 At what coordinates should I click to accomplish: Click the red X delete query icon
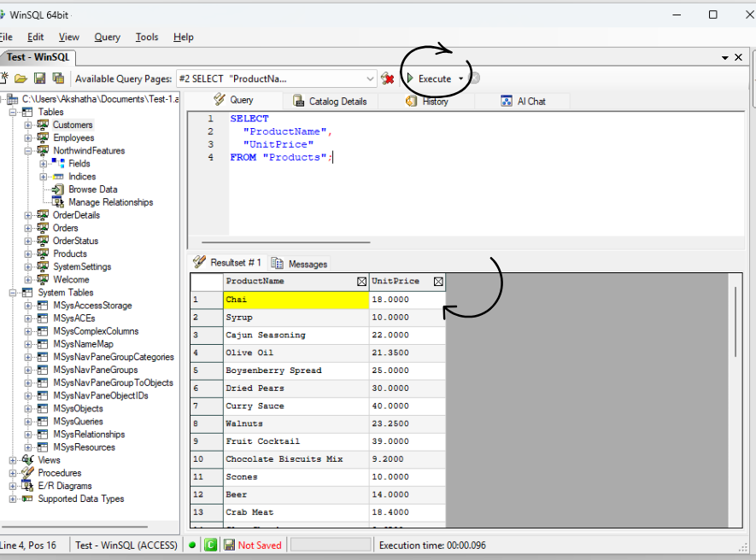[388, 79]
